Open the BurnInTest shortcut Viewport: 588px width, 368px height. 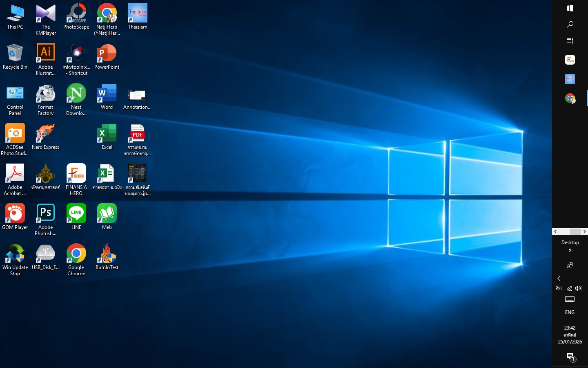coord(107,257)
